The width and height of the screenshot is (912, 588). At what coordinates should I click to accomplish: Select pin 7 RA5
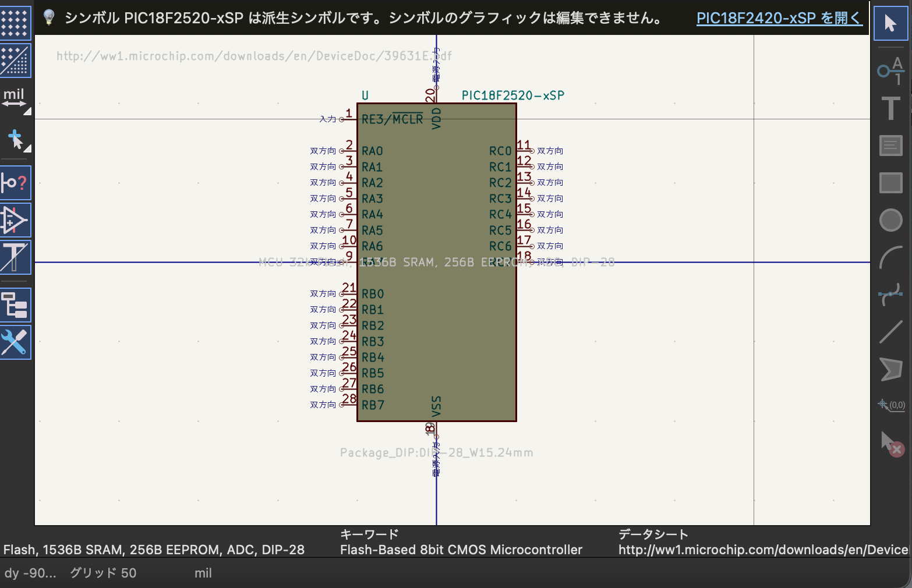pyautogui.click(x=349, y=230)
